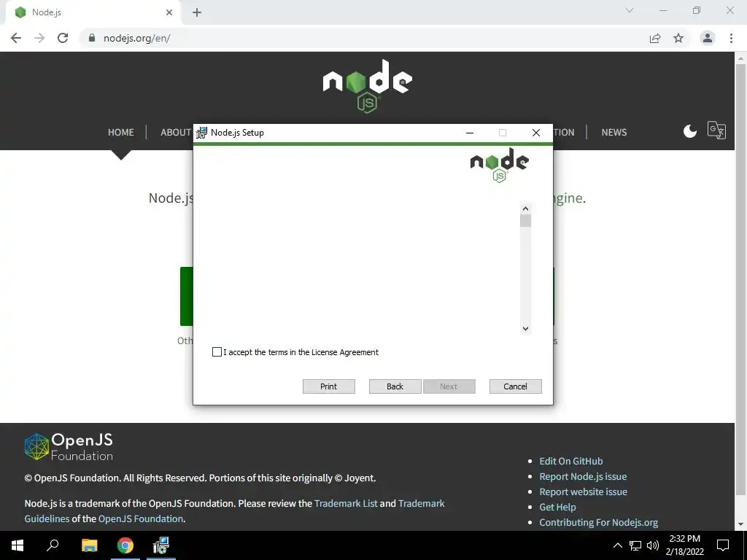
Task: Open Chrome profile avatar
Action: (x=708, y=38)
